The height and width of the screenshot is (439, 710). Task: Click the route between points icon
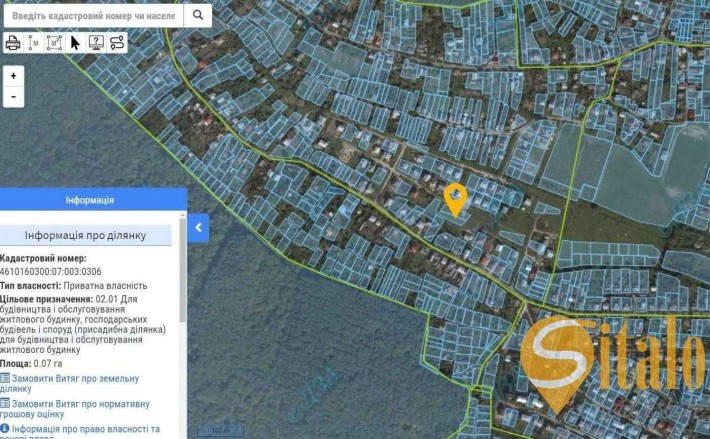click(117, 43)
